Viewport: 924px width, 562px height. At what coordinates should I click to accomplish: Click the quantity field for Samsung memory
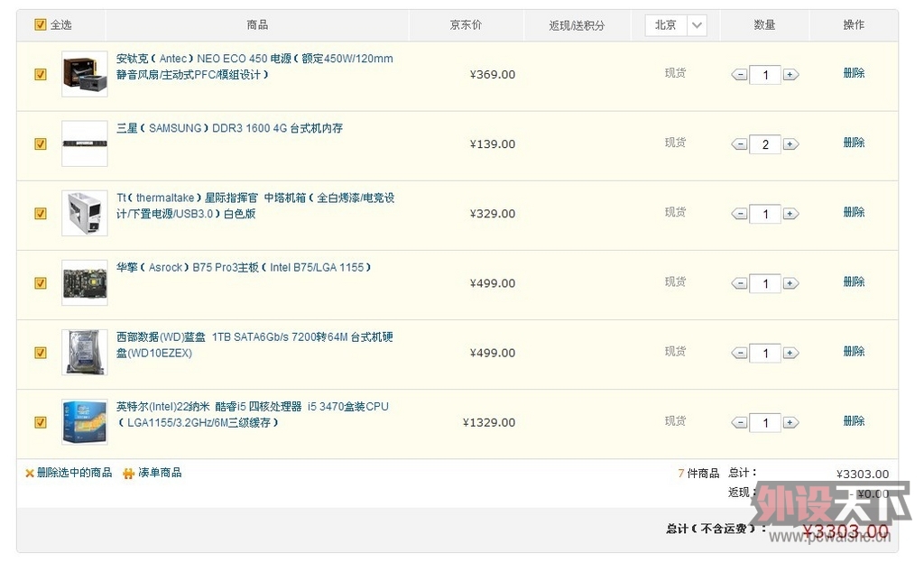(765, 144)
